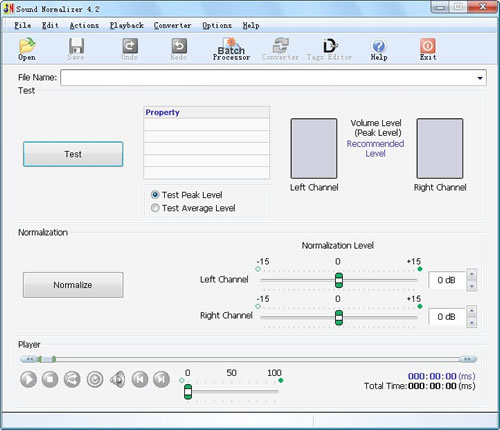
Task: Open the File menu
Action: (x=23, y=25)
